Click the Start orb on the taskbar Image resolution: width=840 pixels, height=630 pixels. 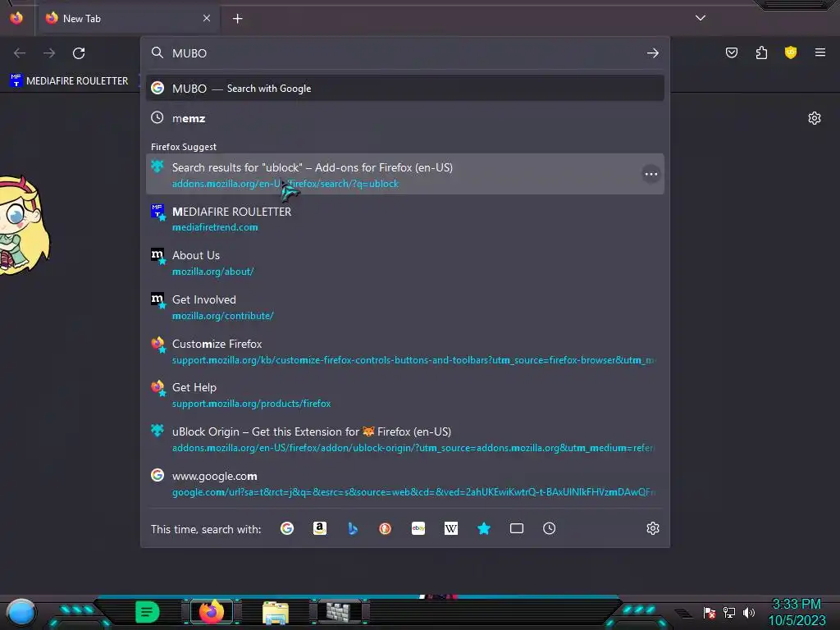(x=21, y=612)
